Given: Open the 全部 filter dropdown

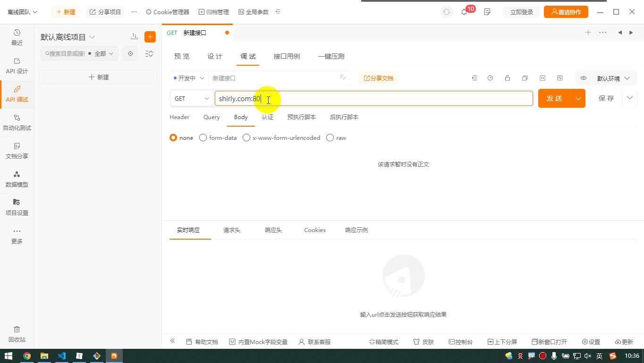Looking at the screenshot, I should [103, 53].
